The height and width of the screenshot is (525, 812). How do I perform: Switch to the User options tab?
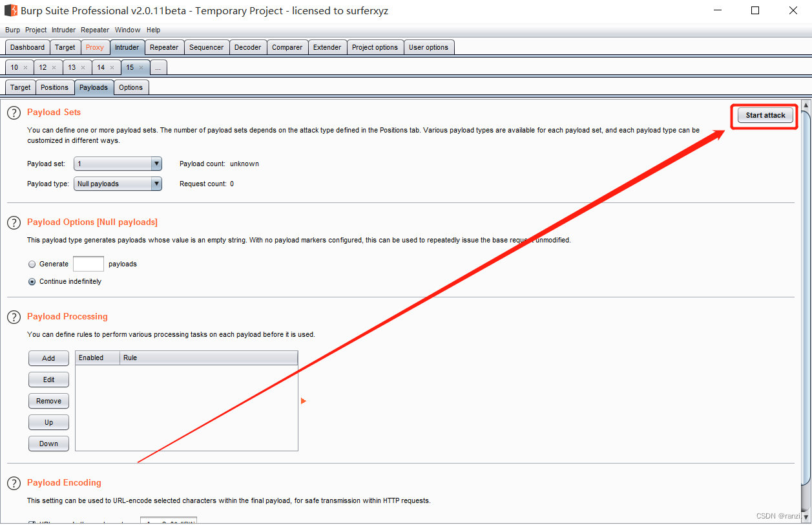(428, 47)
